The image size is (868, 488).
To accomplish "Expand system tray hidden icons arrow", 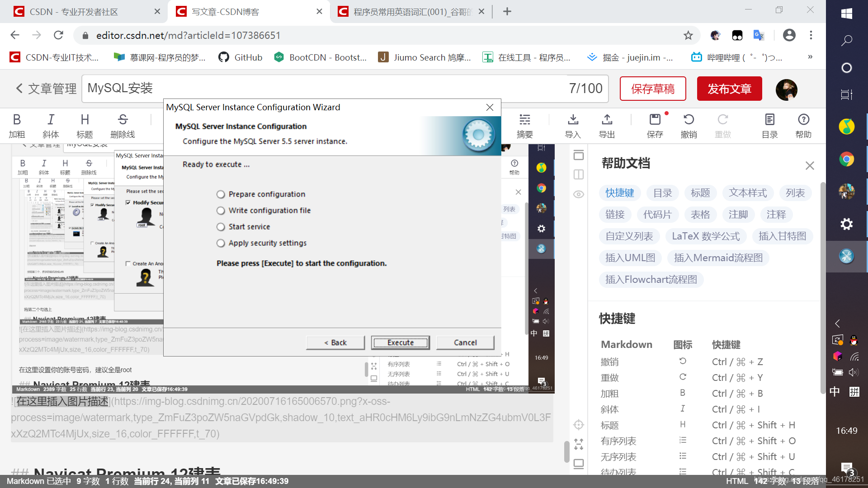I will [x=837, y=324].
